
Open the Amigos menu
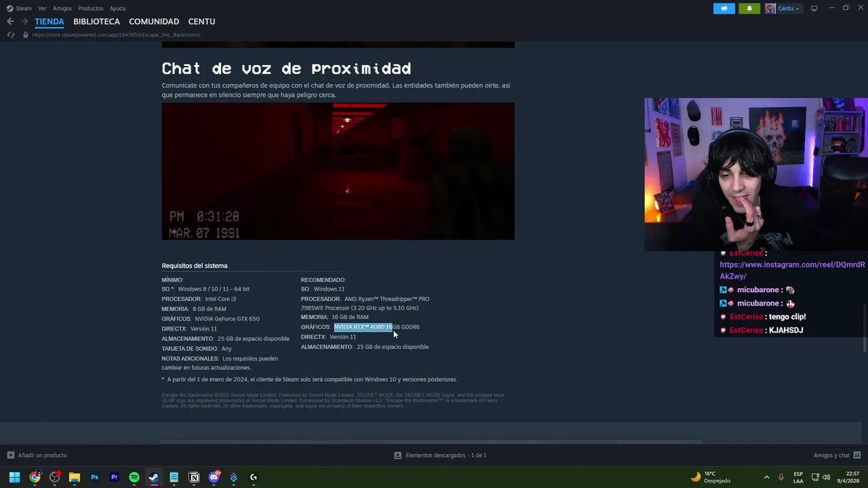pyautogui.click(x=62, y=8)
